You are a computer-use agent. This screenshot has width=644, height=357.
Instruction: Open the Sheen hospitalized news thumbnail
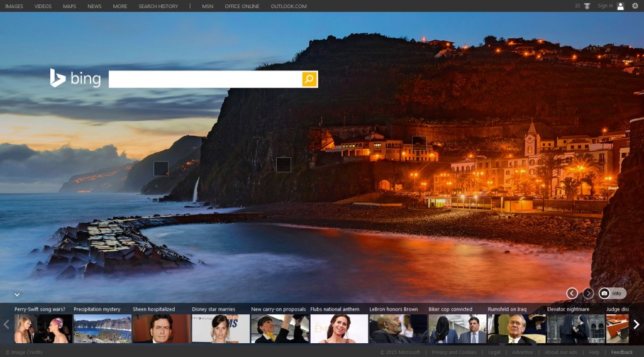(161, 328)
